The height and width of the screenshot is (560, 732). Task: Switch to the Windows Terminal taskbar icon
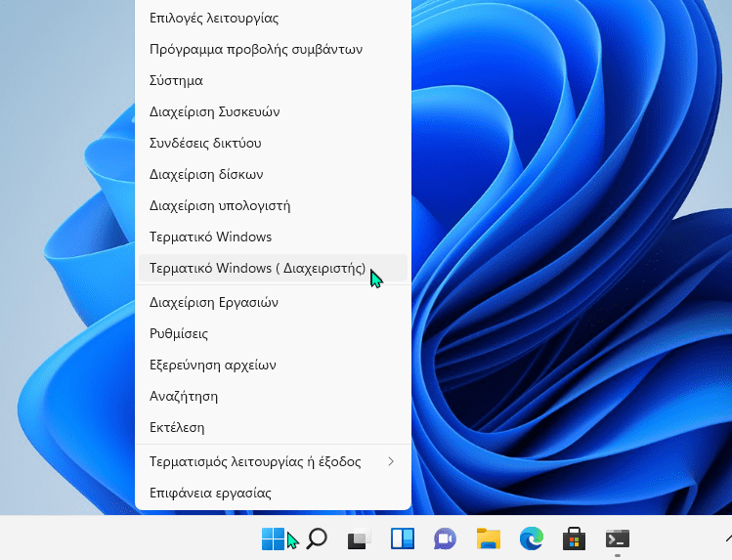pyautogui.click(x=618, y=539)
